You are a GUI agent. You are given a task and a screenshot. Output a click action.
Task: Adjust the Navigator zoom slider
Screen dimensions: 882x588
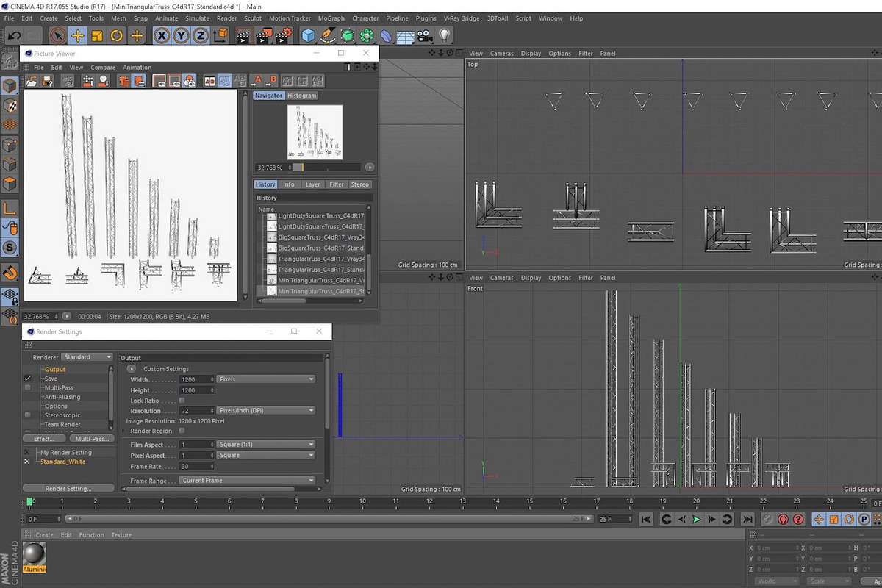[327, 168]
